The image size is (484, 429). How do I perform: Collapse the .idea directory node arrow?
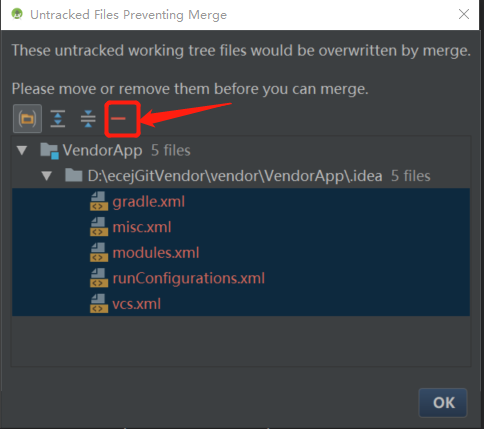point(47,176)
